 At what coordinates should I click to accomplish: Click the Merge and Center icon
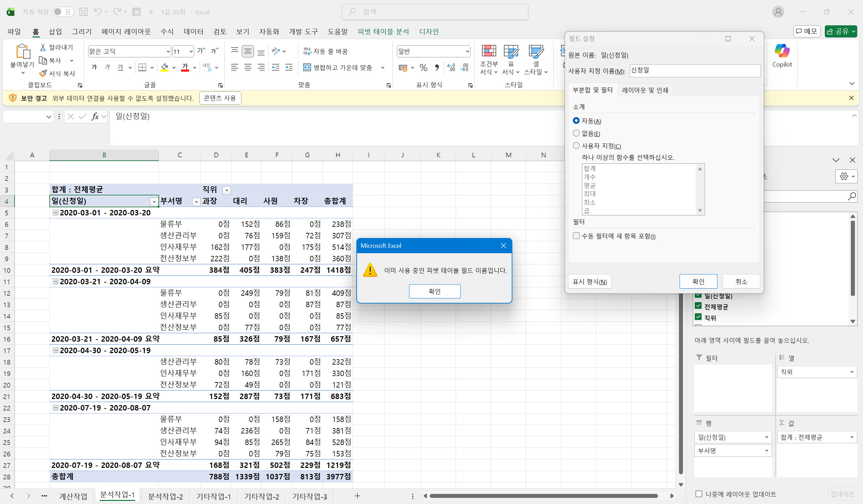click(x=307, y=68)
